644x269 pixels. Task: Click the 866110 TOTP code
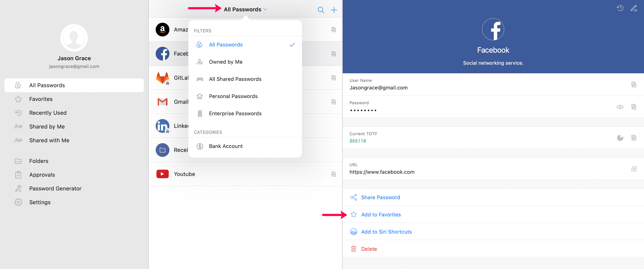[x=358, y=141]
